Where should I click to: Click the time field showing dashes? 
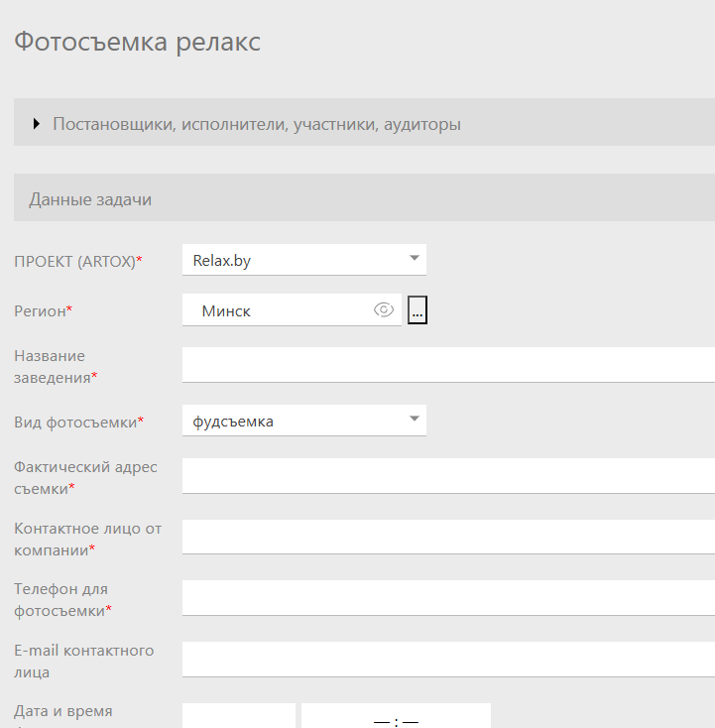(x=396, y=716)
